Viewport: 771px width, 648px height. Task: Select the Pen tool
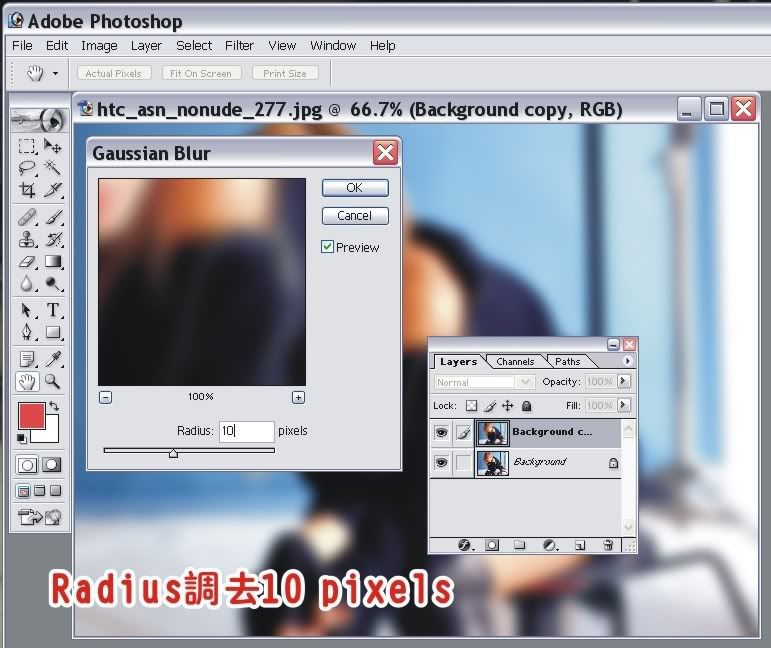[x=27, y=332]
